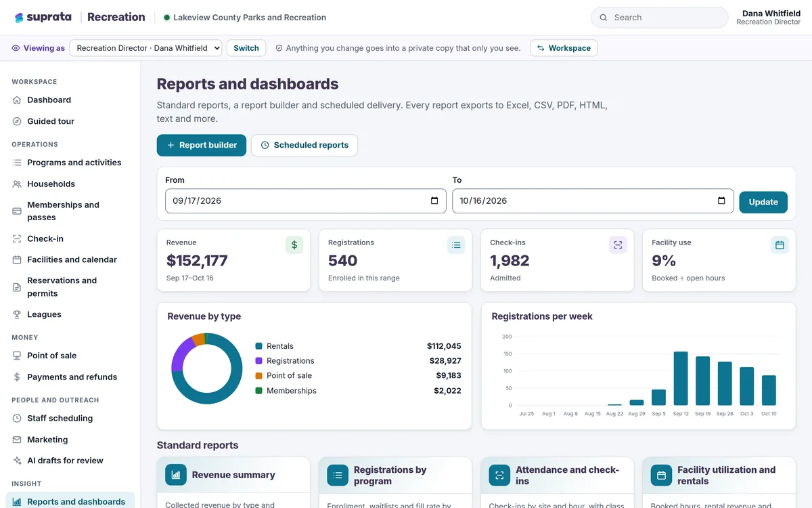Screen dimensions: 812x508
Task: Click the eye icon beside Viewing as
Action: pos(16,48)
